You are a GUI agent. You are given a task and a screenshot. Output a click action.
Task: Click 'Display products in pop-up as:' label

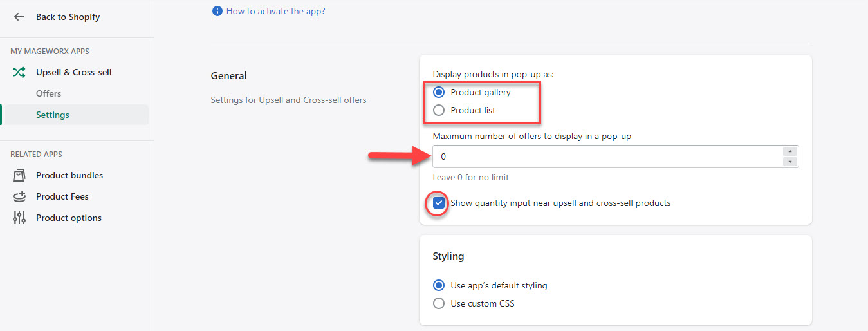tap(494, 74)
